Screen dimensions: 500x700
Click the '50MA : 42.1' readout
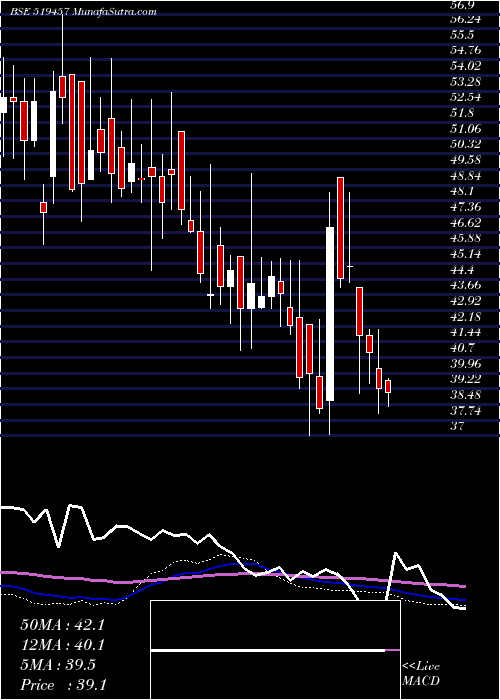coord(62,625)
